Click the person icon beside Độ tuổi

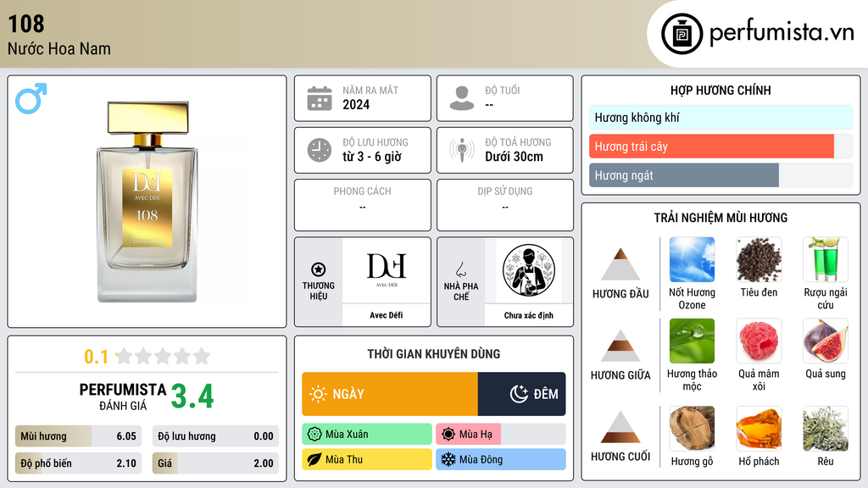pos(462,98)
